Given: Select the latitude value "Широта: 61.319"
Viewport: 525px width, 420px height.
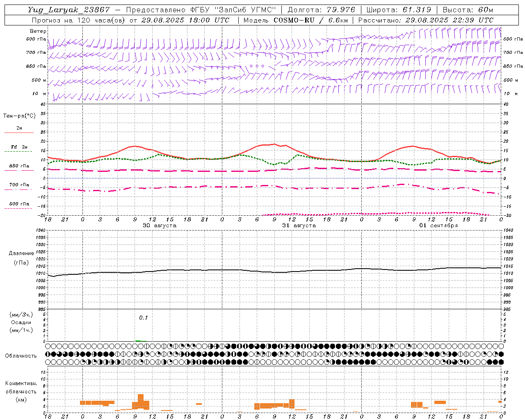Looking at the screenshot, I should pyautogui.click(x=399, y=10).
